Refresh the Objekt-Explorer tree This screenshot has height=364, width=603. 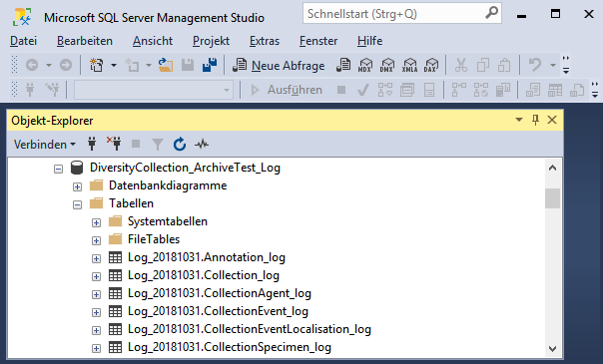pos(180,145)
